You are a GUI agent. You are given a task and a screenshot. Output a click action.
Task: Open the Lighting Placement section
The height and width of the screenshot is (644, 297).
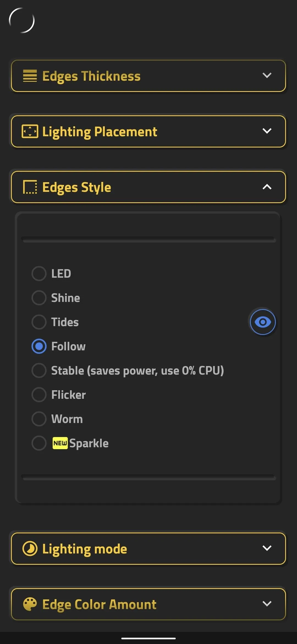coord(148,132)
